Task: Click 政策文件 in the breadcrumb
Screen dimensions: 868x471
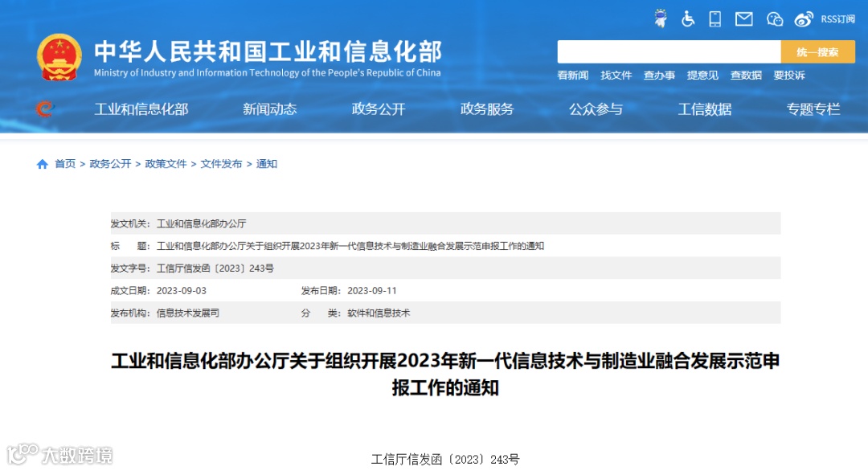Action: click(166, 164)
